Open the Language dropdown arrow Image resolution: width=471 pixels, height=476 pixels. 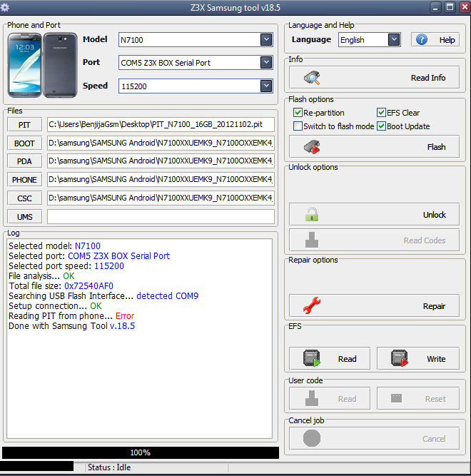coord(394,39)
